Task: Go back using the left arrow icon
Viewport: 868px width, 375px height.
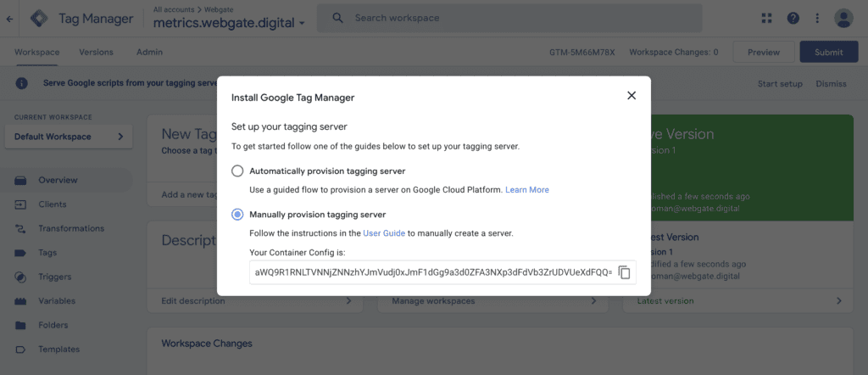Action: pyautogui.click(x=9, y=18)
